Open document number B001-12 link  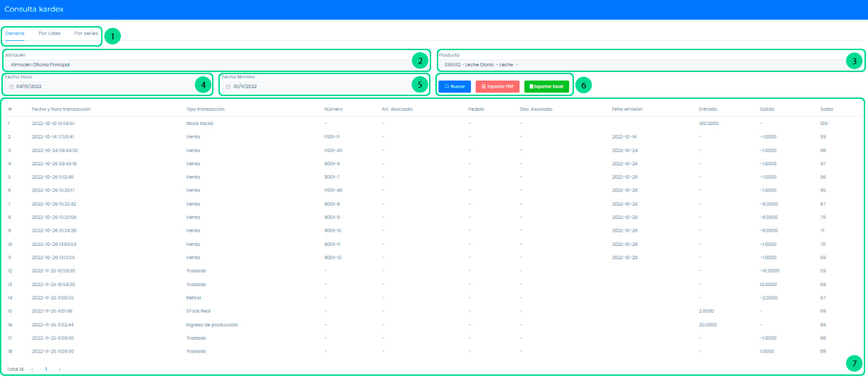(332, 258)
